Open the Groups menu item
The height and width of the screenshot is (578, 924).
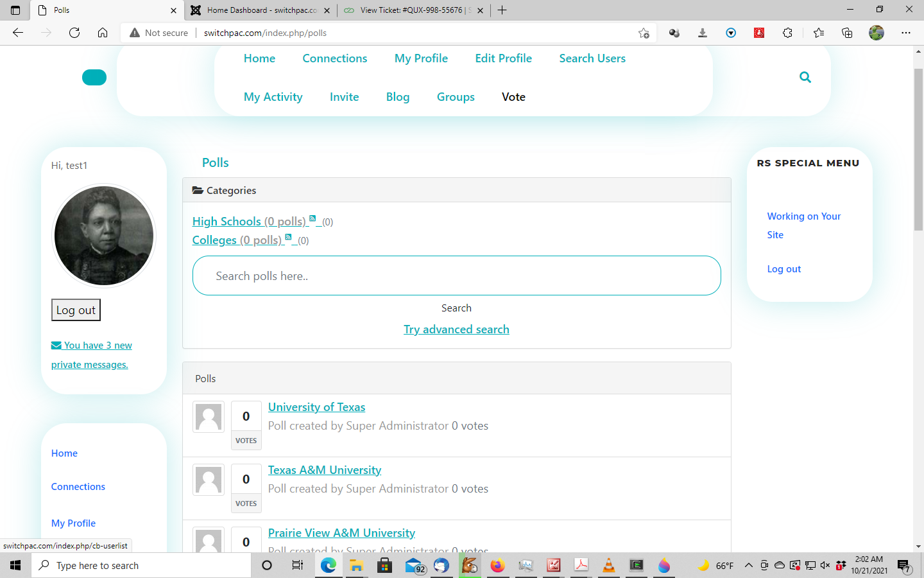tap(456, 97)
